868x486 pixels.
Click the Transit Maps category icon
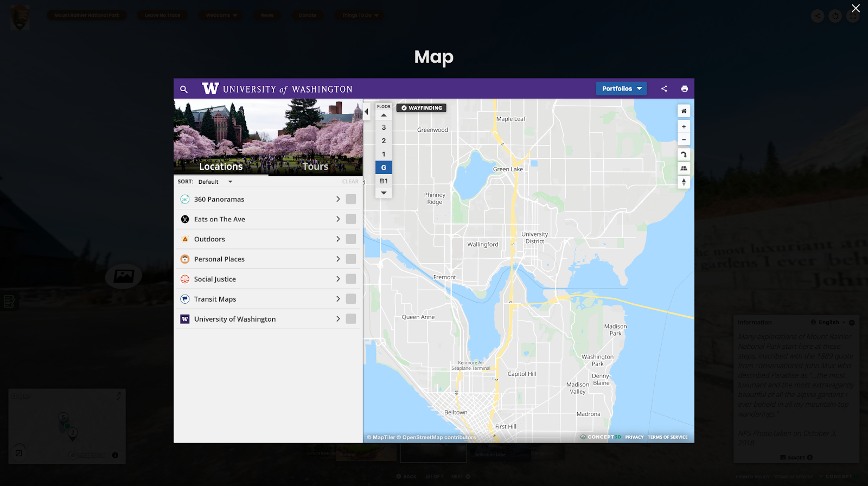[x=185, y=299]
